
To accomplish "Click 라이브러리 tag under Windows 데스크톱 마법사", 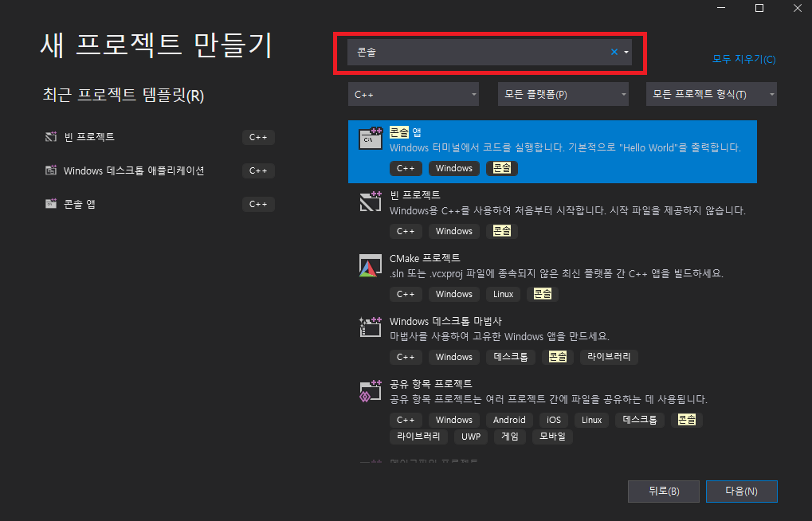I will click(x=609, y=357).
